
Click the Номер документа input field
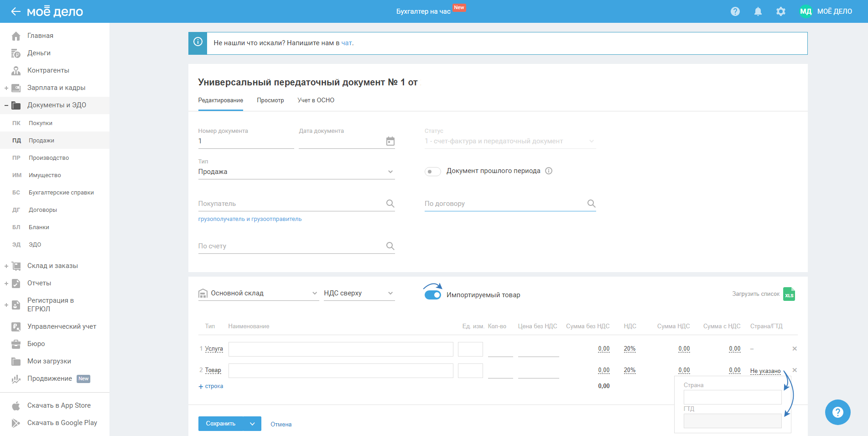tap(245, 141)
